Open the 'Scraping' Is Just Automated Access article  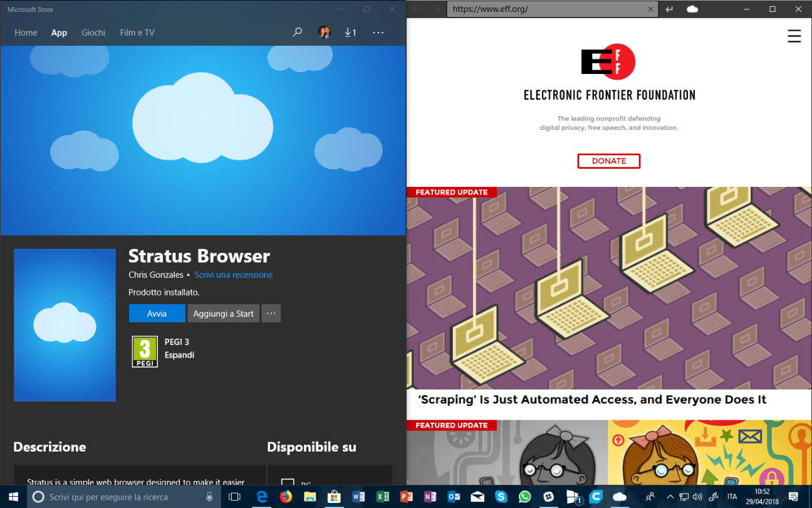[592, 400]
